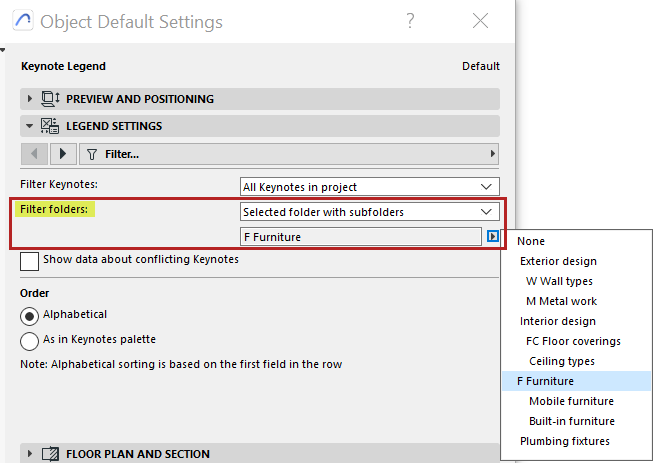This screenshot has height=463, width=655.
Task: Choose highlighted F Furniture folder entry
Action: 576,381
